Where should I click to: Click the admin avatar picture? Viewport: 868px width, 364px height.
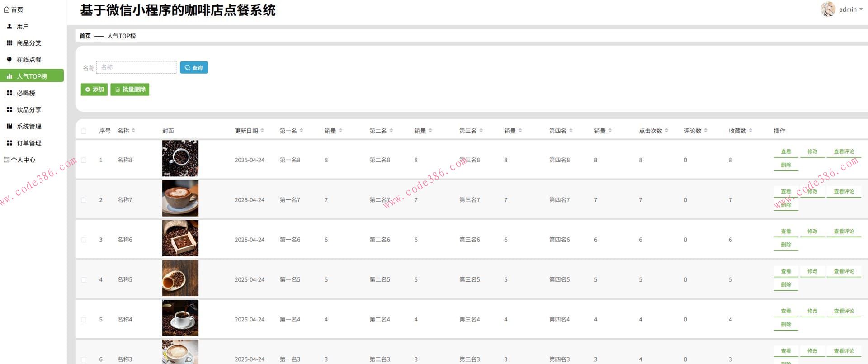pyautogui.click(x=828, y=9)
